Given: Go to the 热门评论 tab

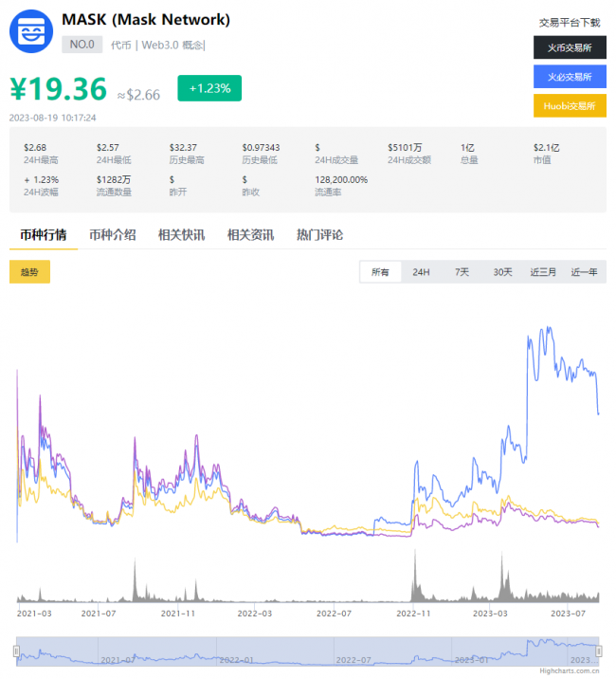Looking at the screenshot, I should [x=320, y=235].
